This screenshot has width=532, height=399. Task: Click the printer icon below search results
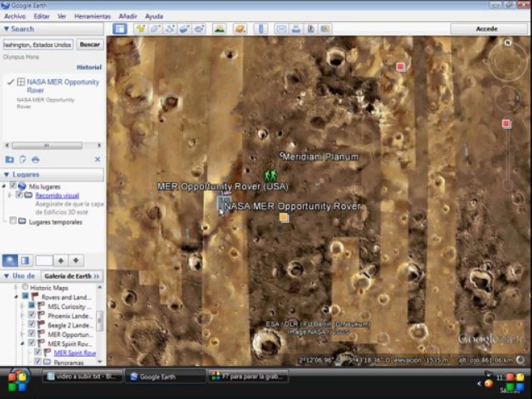(x=35, y=160)
